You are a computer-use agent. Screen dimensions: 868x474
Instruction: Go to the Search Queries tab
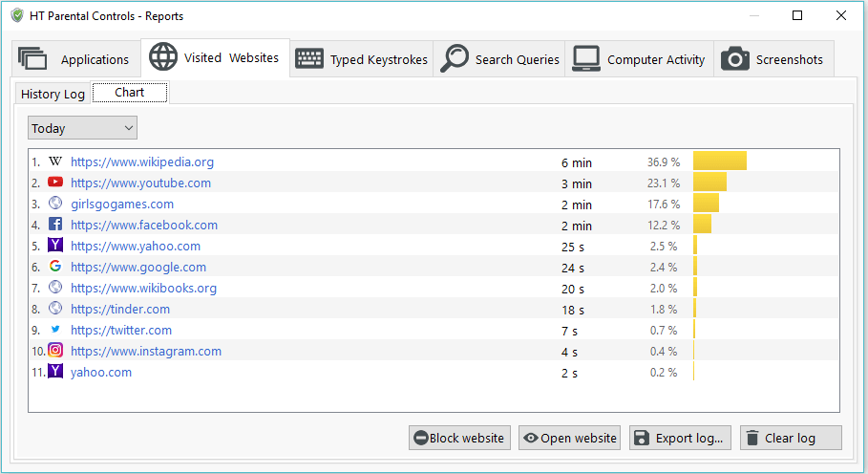tap(499, 58)
